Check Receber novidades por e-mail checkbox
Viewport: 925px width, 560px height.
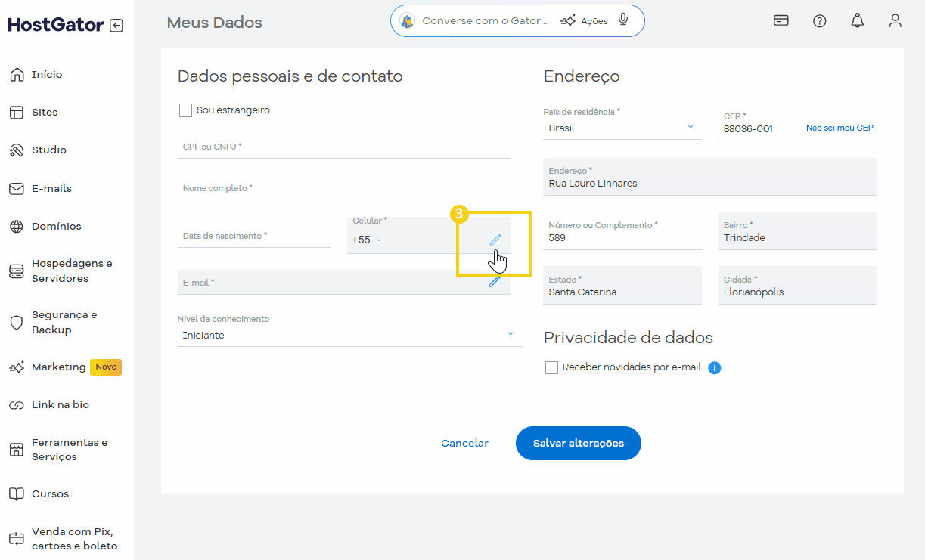551,367
